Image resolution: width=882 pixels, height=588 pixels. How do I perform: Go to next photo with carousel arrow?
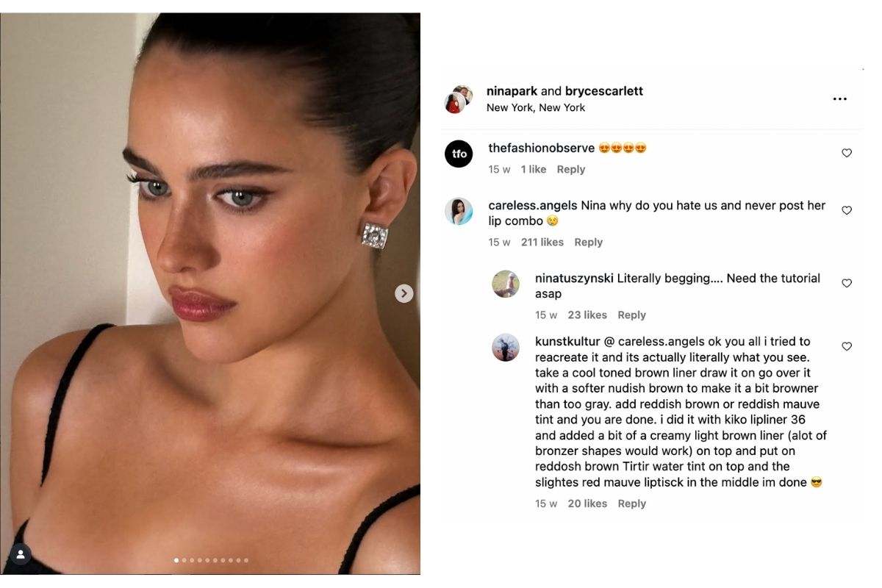(x=404, y=293)
